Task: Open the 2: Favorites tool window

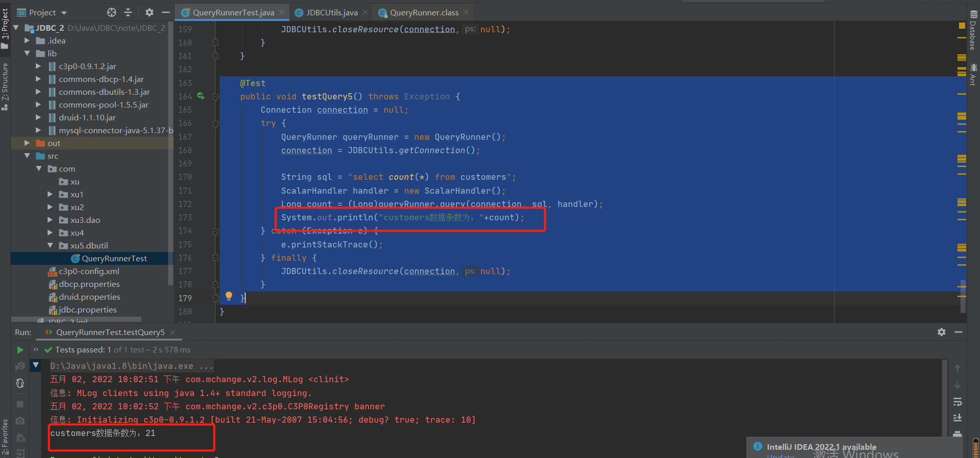Action: coord(5,438)
